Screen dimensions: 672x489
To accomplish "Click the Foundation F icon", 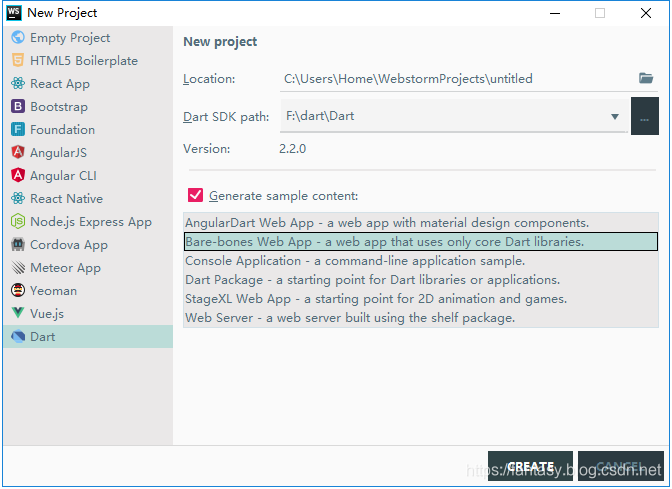I will (18, 129).
